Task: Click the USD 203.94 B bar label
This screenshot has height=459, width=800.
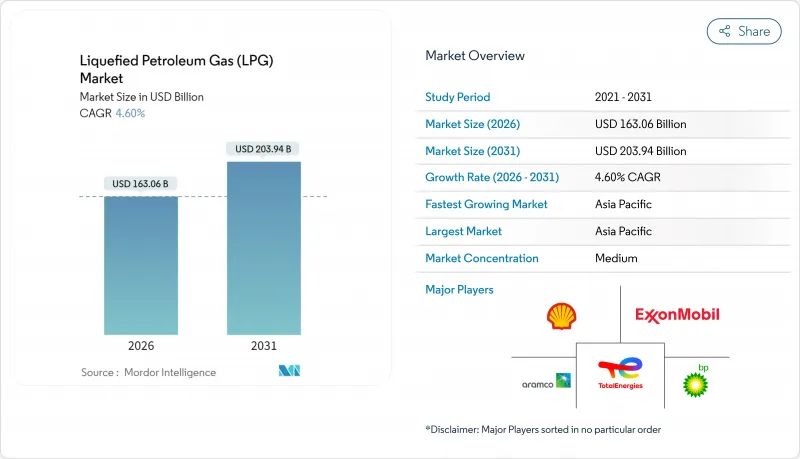Action: [264, 149]
